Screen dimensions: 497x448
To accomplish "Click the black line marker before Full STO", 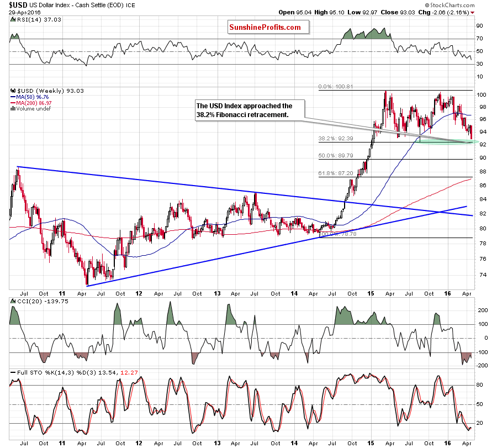I will [13, 372].
